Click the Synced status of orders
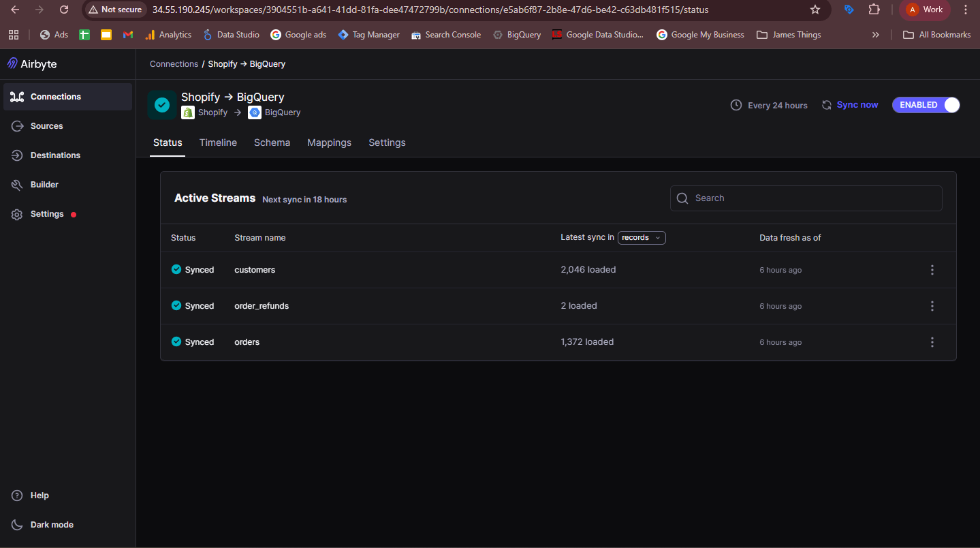This screenshot has width=980, height=548. 193,342
